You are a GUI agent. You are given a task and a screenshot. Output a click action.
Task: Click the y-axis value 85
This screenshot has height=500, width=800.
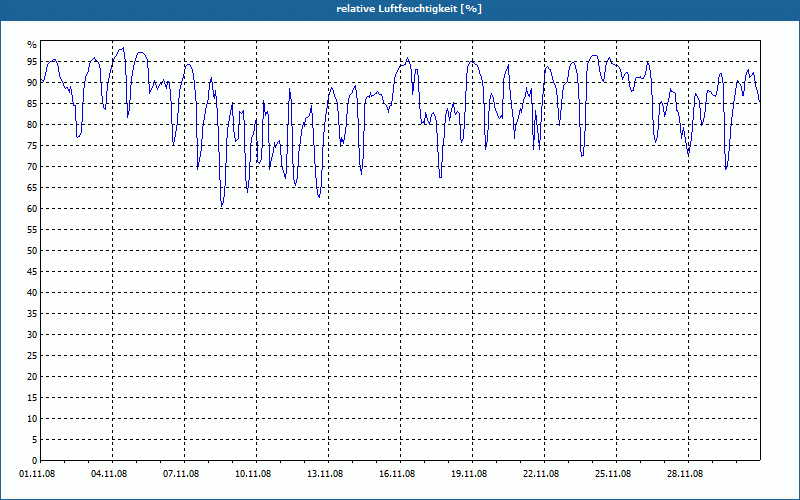tap(32, 104)
